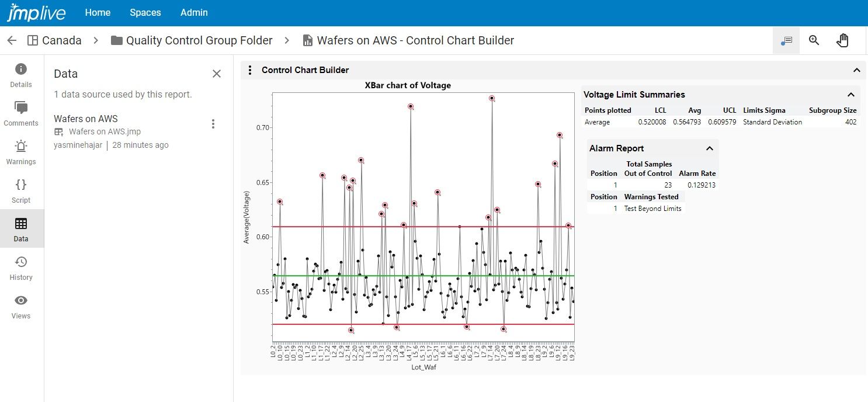Toggle the annotations tool in the toolbar
Viewport: 868px width, 402px height.
786,40
